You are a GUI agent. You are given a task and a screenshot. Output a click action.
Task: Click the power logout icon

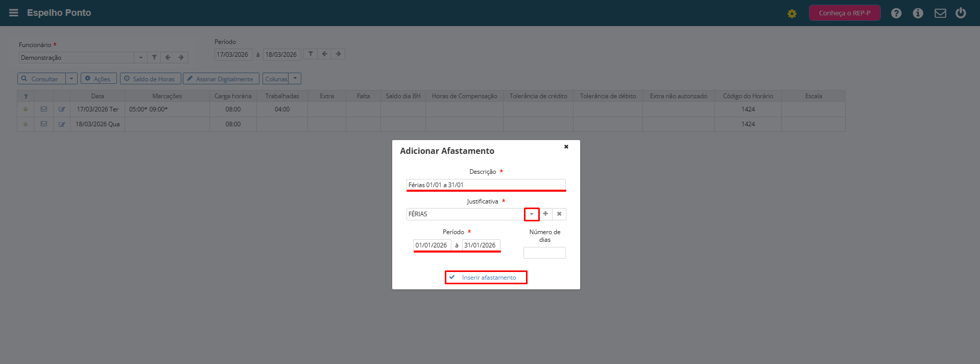pyautogui.click(x=961, y=13)
